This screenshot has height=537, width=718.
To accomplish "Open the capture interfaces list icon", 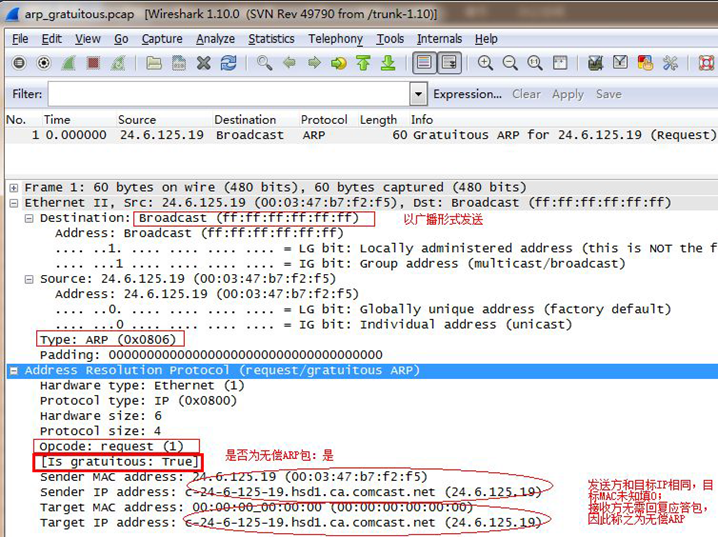I will 19,63.
